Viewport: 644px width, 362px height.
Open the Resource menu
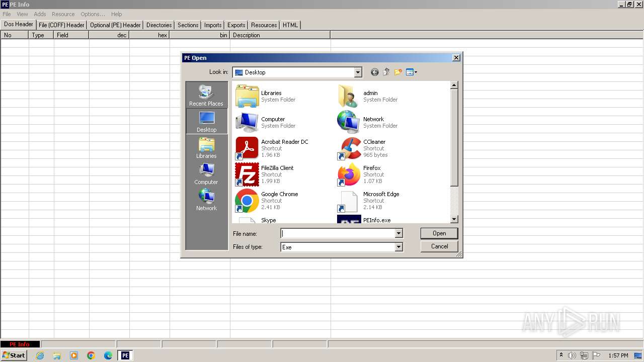[63, 14]
